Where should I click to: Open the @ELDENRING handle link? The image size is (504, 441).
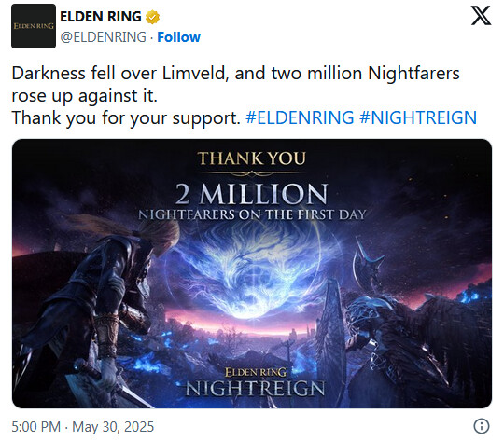pos(104,37)
